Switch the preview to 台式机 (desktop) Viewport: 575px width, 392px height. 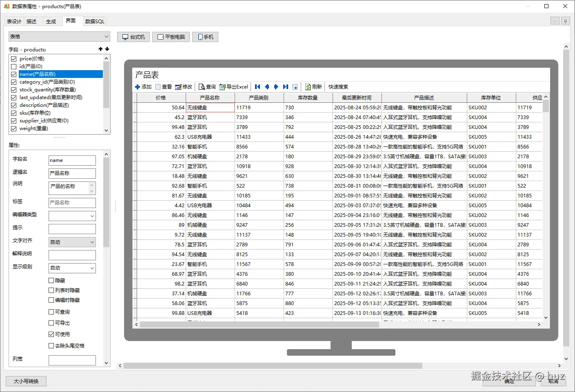point(134,37)
